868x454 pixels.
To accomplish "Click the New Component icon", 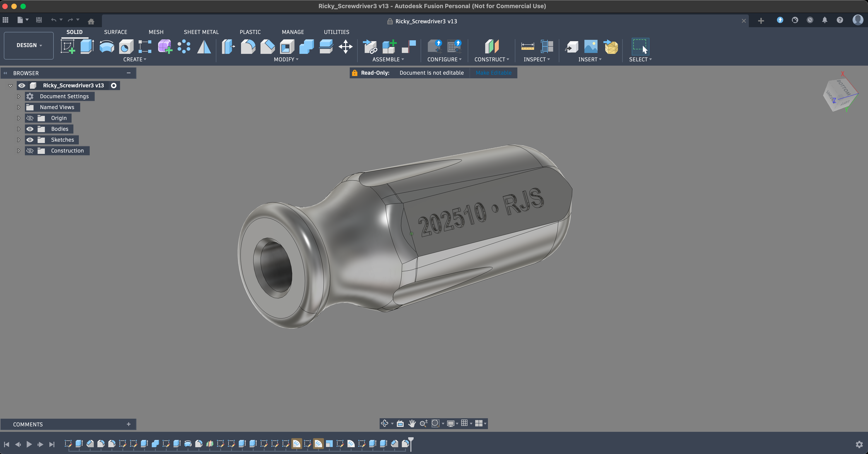I will 390,46.
